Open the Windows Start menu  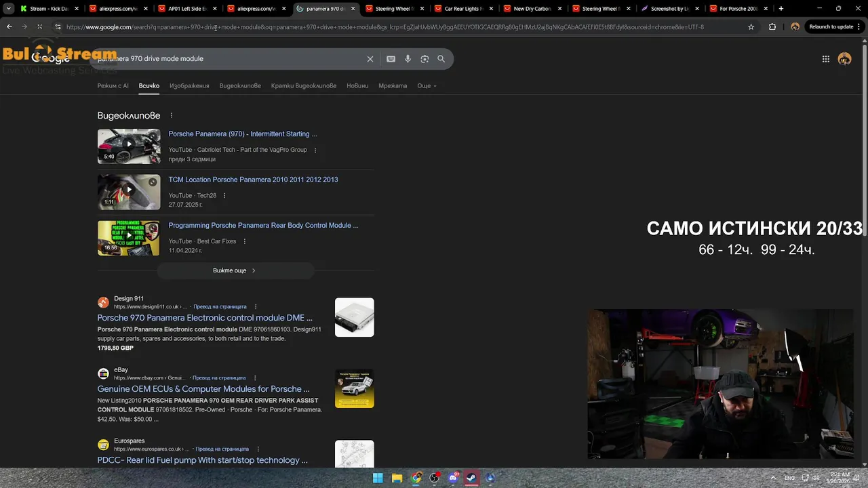[x=378, y=478]
